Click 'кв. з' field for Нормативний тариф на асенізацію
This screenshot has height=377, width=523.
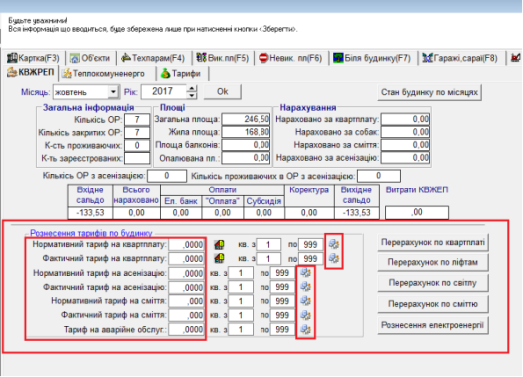[241, 273]
